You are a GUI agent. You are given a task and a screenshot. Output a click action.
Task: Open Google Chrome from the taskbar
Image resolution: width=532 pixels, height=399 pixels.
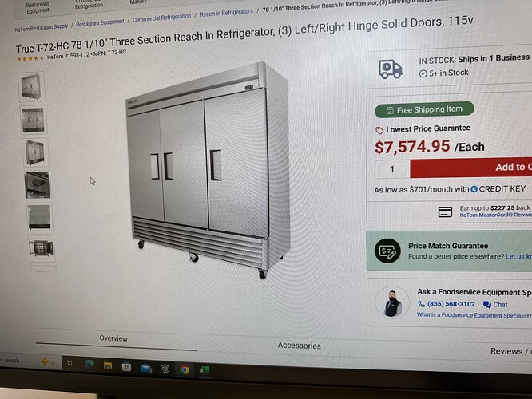point(185,369)
